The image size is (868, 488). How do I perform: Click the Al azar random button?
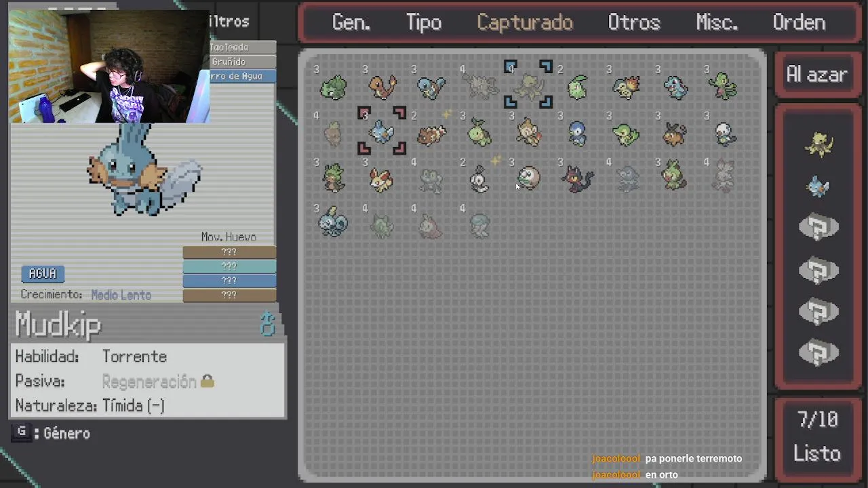click(x=817, y=75)
